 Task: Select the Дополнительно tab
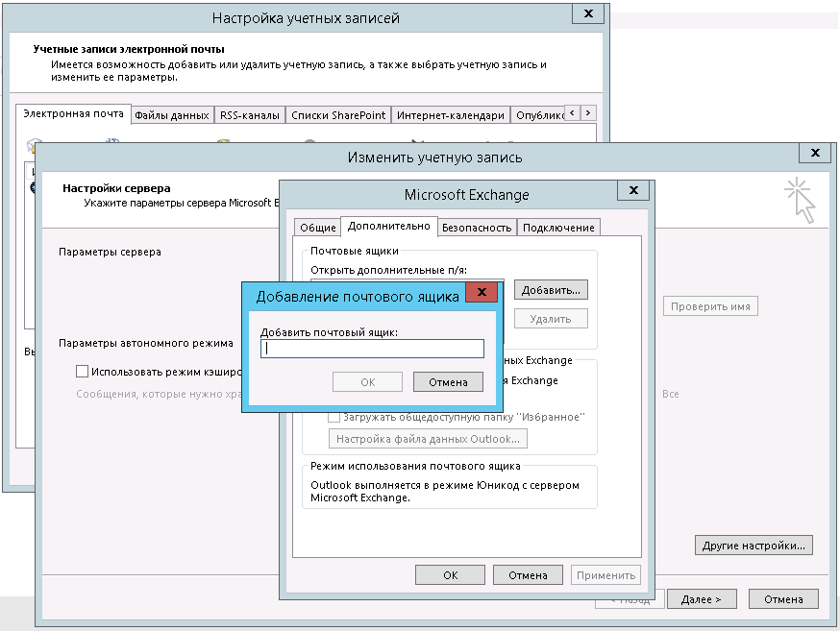point(389,226)
